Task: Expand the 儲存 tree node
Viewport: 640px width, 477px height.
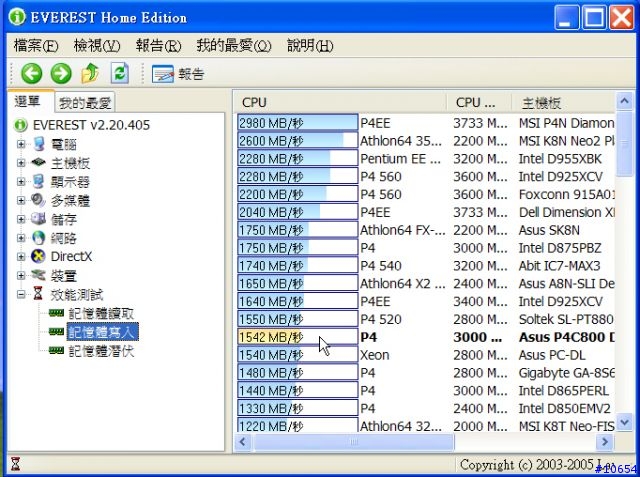Action: [x=21, y=219]
